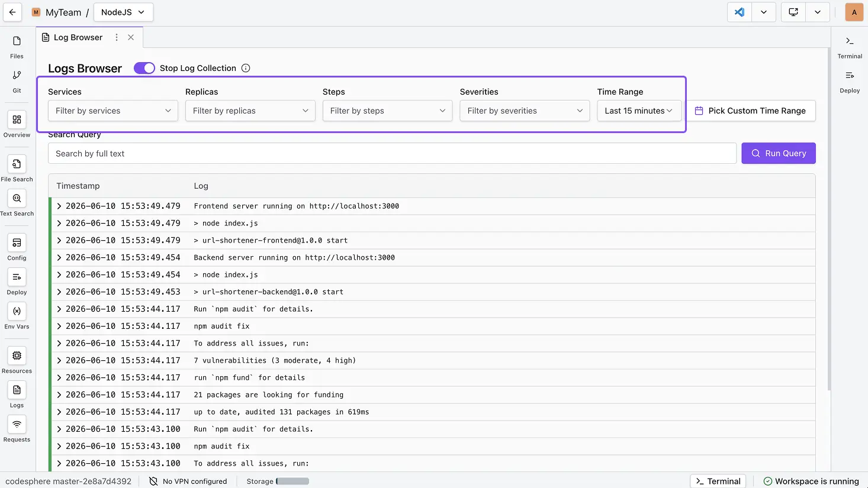Image resolution: width=868 pixels, height=488 pixels.
Task: Click the Timestamp column header
Action: 78,186
